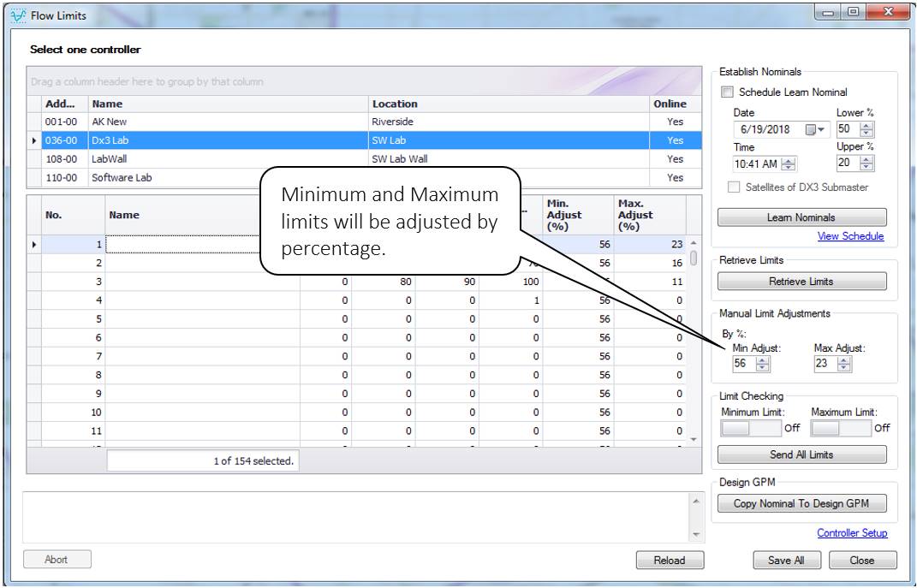Edit the Name cell of station 1
The width and height of the screenshot is (917, 588).
click(x=183, y=244)
